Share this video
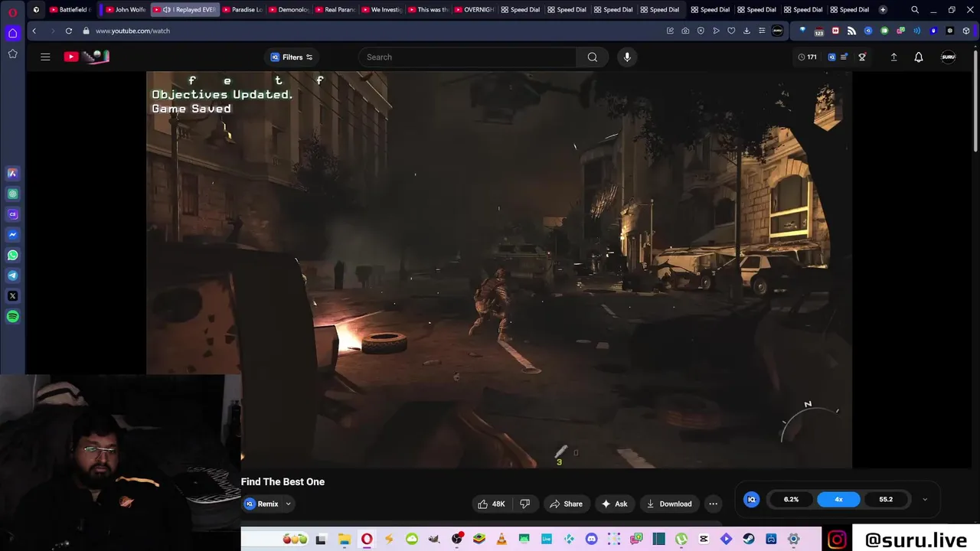Image resolution: width=980 pixels, height=551 pixels. point(566,504)
